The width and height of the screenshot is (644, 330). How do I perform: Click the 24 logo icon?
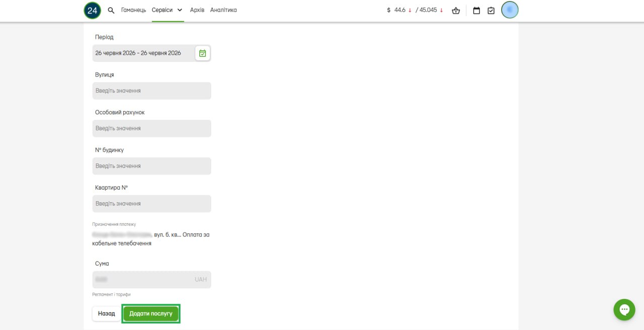[92, 10]
